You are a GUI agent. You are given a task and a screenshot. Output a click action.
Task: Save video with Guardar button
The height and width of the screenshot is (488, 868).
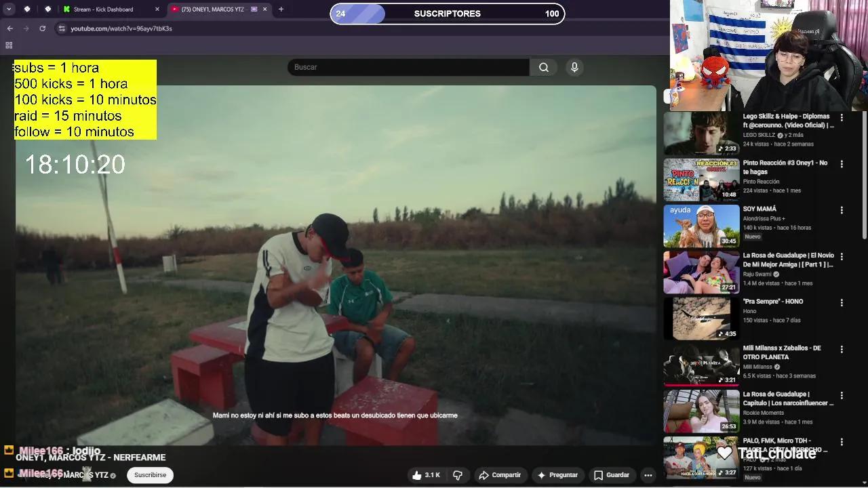[612, 475]
